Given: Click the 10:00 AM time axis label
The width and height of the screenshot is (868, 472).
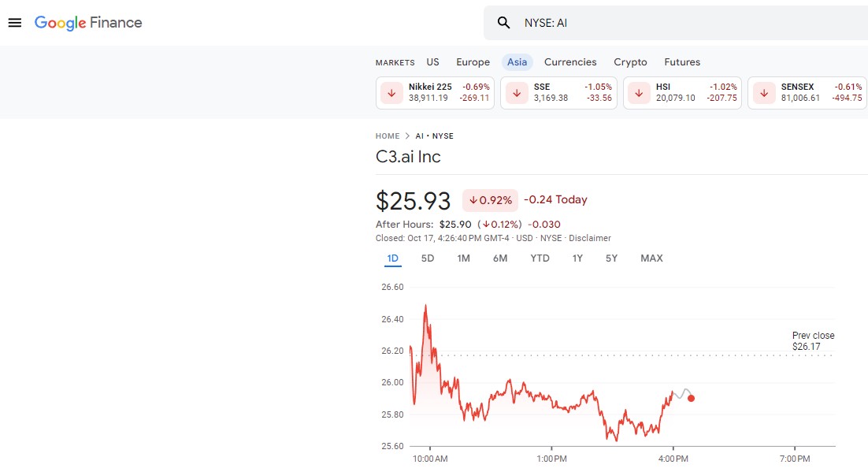Looking at the screenshot, I should coord(430,459).
